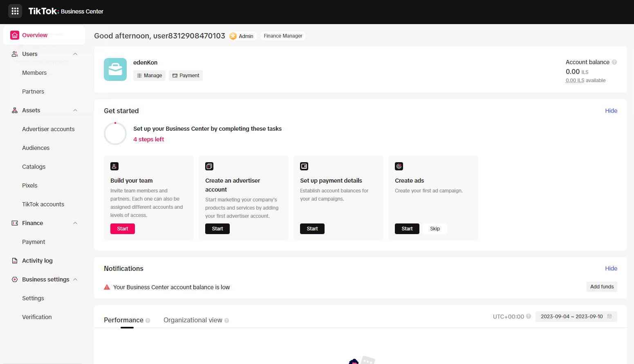Open the app launcher grid icon

15,11
